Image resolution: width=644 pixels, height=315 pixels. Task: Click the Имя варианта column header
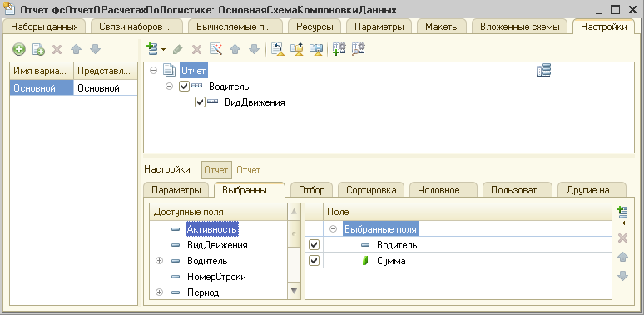point(42,71)
